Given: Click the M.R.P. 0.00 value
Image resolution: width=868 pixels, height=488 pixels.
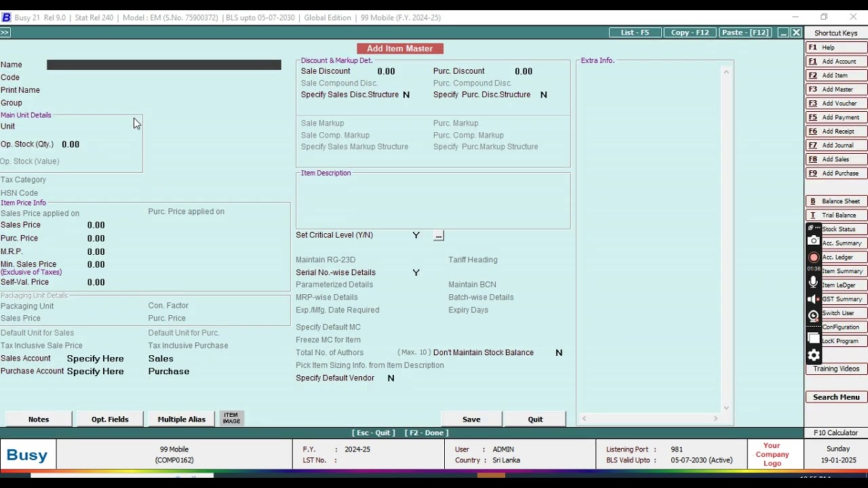Looking at the screenshot, I should 96,252.
